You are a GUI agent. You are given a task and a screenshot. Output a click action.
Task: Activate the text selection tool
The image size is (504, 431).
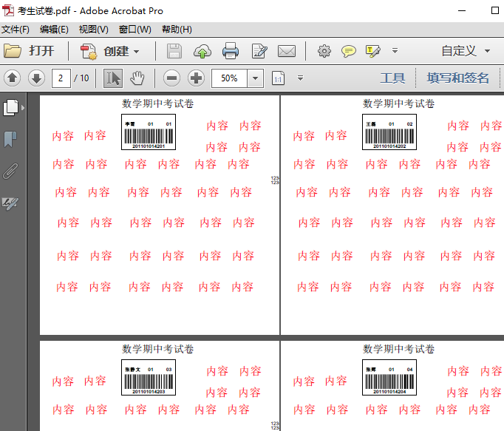pyautogui.click(x=113, y=78)
